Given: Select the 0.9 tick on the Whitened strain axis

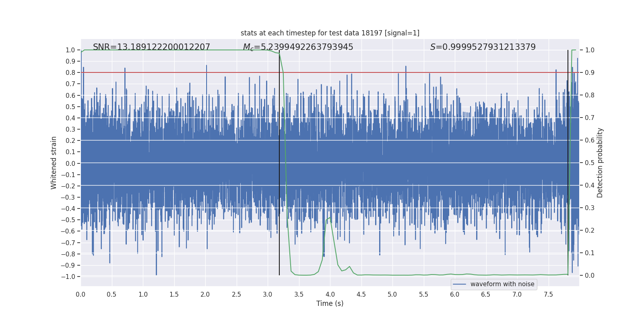Looking at the screenshot, I should coord(70,61).
